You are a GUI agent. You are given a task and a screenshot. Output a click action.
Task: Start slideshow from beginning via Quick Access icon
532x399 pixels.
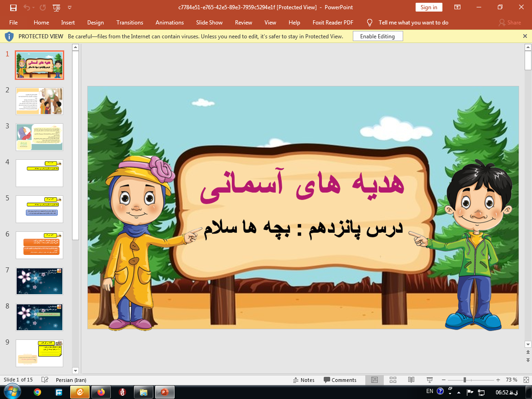pyautogui.click(x=57, y=7)
